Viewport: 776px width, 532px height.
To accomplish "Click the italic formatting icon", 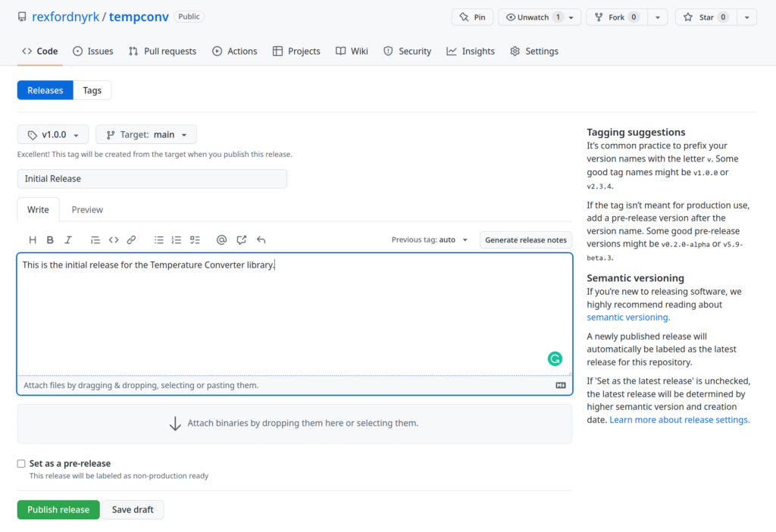I will (68, 239).
